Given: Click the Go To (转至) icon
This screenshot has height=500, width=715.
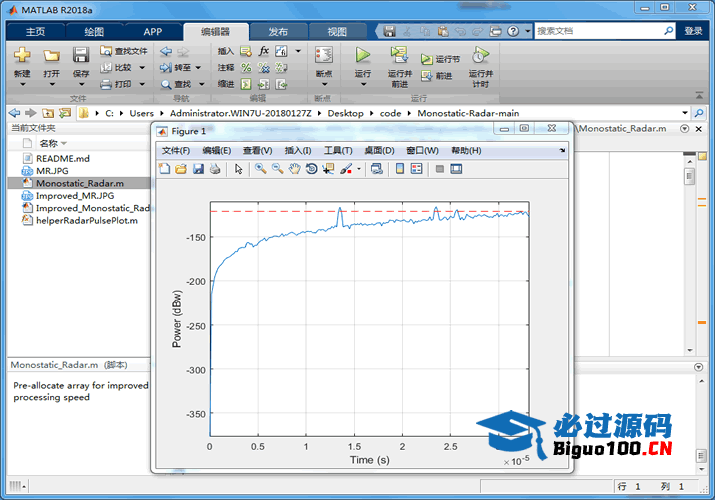Looking at the screenshot, I should coord(166,67).
